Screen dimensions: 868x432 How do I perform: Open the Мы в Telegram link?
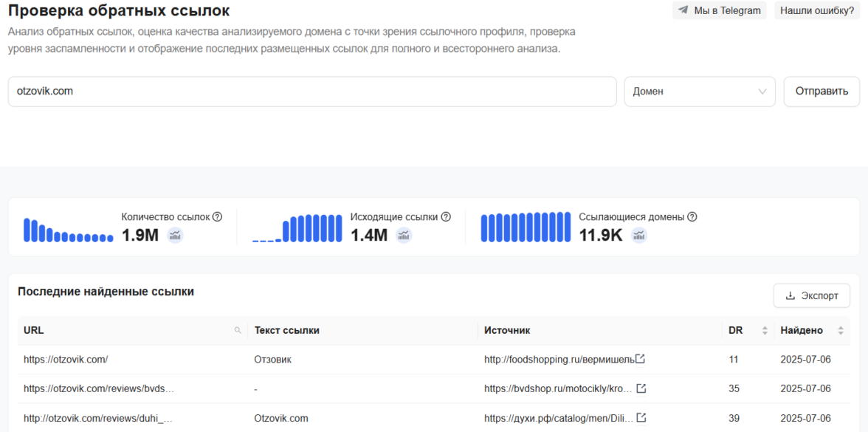coord(719,10)
